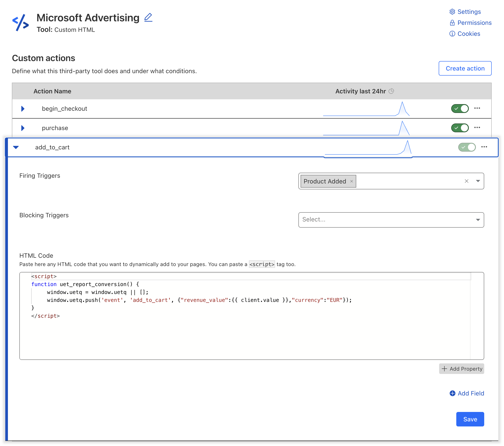Click the Activity last 24hr column header
Screen dimensions: 504x446
[360, 91]
